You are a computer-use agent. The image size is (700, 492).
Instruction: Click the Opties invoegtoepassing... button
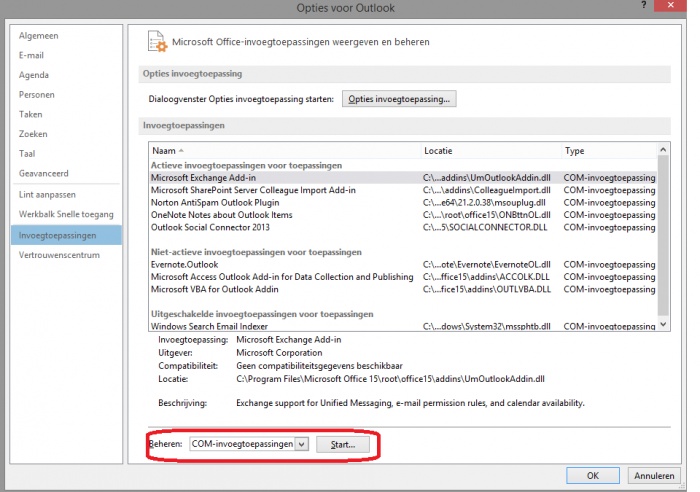(399, 99)
